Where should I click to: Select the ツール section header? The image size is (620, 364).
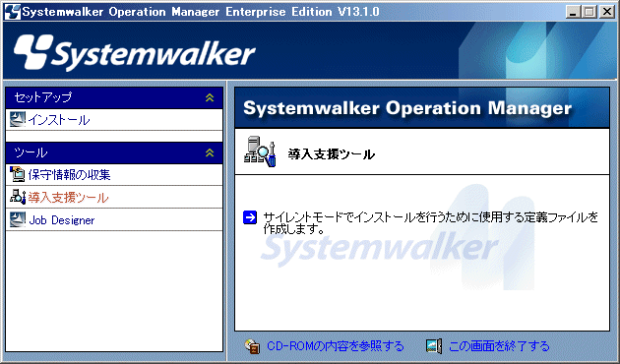[114, 152]
